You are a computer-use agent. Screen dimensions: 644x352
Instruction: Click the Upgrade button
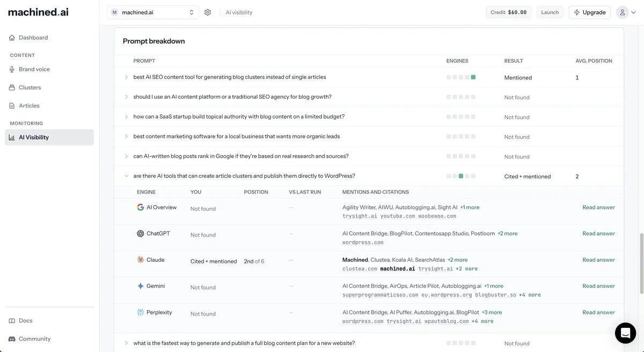click(589, 12)
